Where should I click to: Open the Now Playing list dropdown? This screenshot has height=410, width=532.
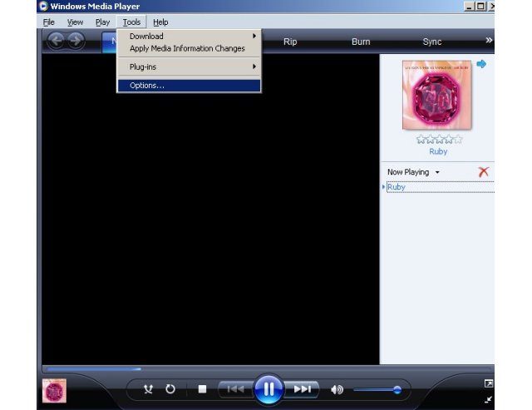[413, 172]
